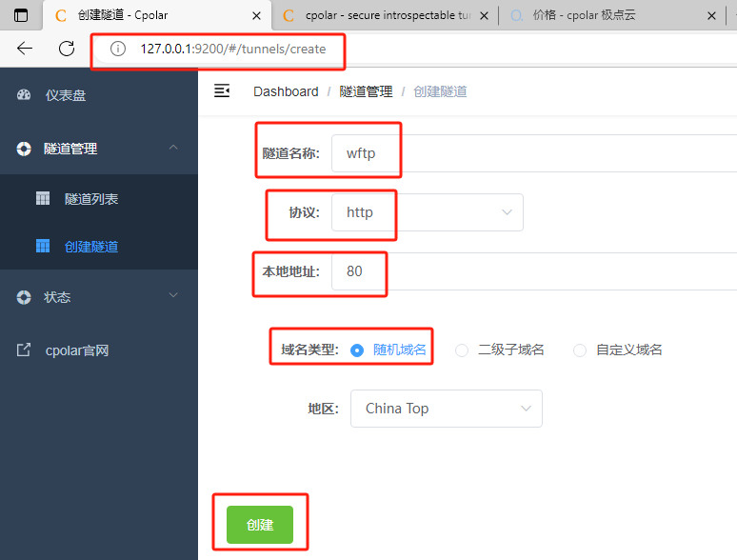Click the 隧道管理 icon in sidebar
Image resolution: width=737 pixels, height=560 pixels.
pos(24,149)
